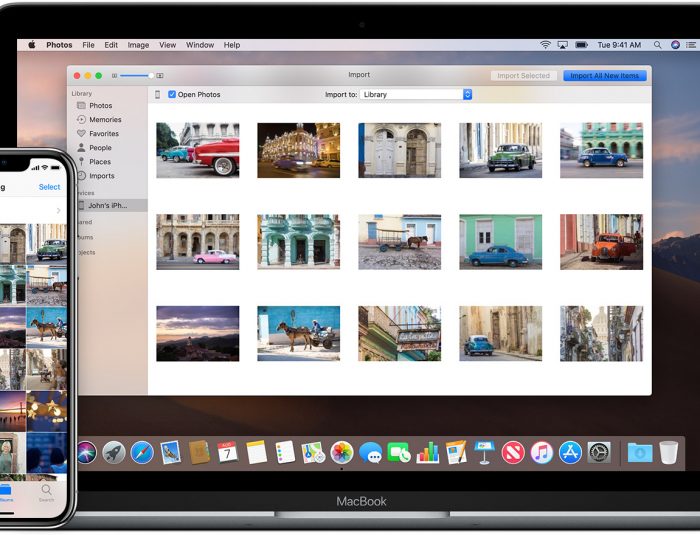The image size is (700, 535).
Task: Select night-lit building photo thumbnail
Action: [x=299, y=150]
